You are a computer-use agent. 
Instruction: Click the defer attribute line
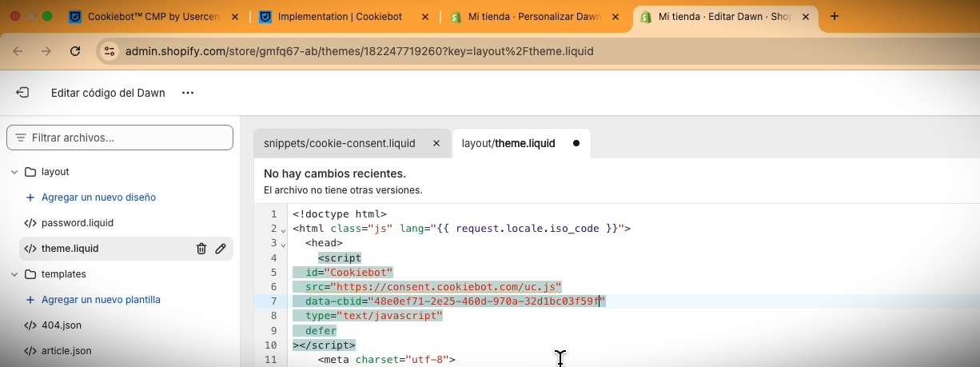(321, 330)
